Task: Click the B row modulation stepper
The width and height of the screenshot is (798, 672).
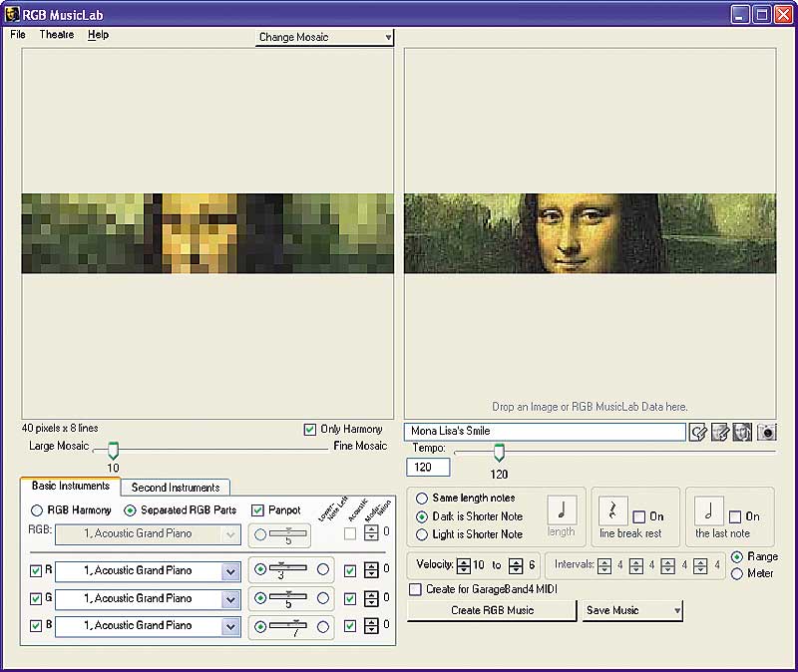Action: pos(371,626)
